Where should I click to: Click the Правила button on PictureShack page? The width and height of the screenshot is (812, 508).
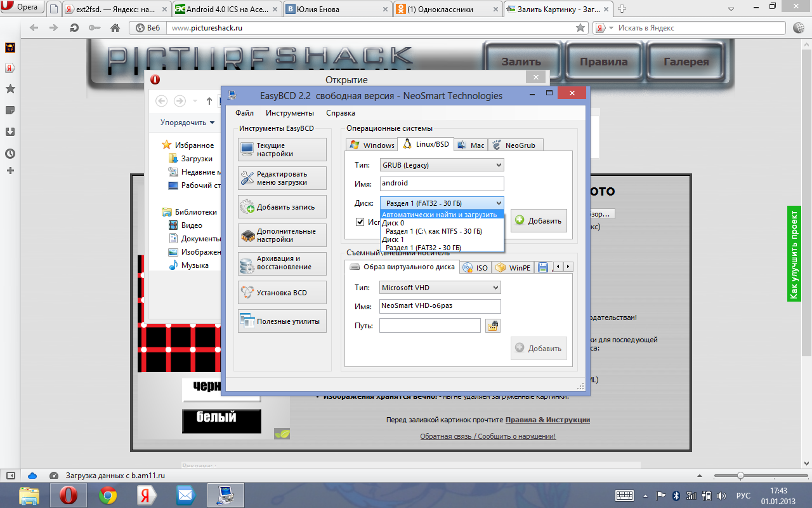pyautogui.click(x=604, y=62)
